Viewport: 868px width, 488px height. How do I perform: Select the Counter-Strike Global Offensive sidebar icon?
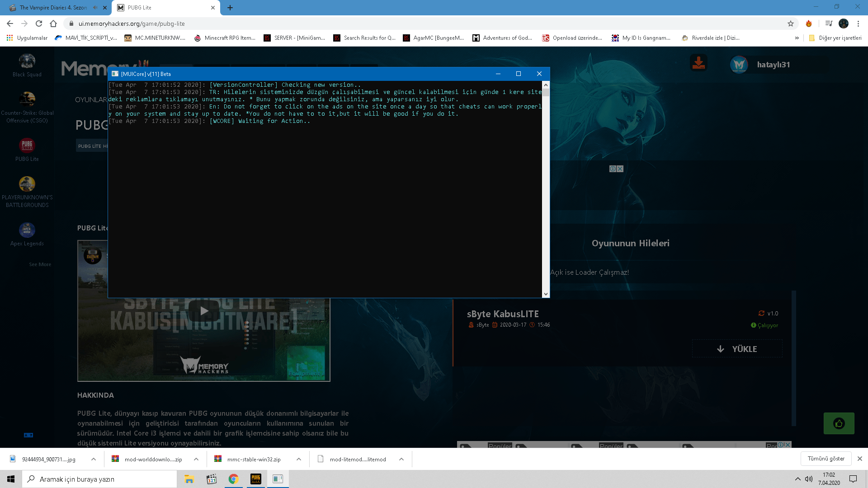(x=27, y=99)
